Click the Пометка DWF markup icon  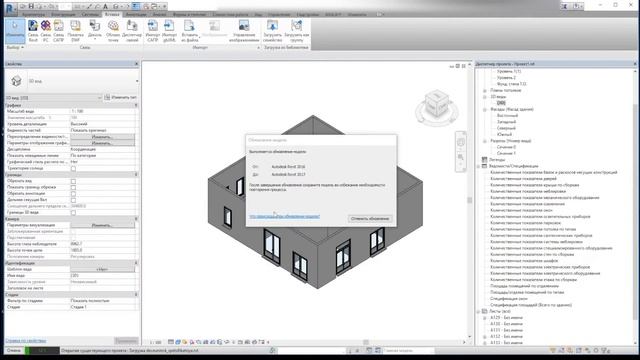[76, 31]
